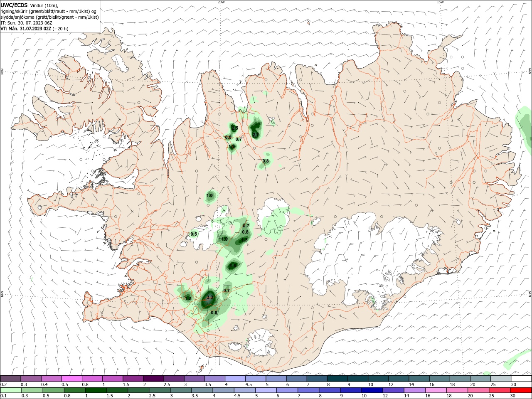
Task: Click the 64N latitude label on right edge
Action: point(530,293)
